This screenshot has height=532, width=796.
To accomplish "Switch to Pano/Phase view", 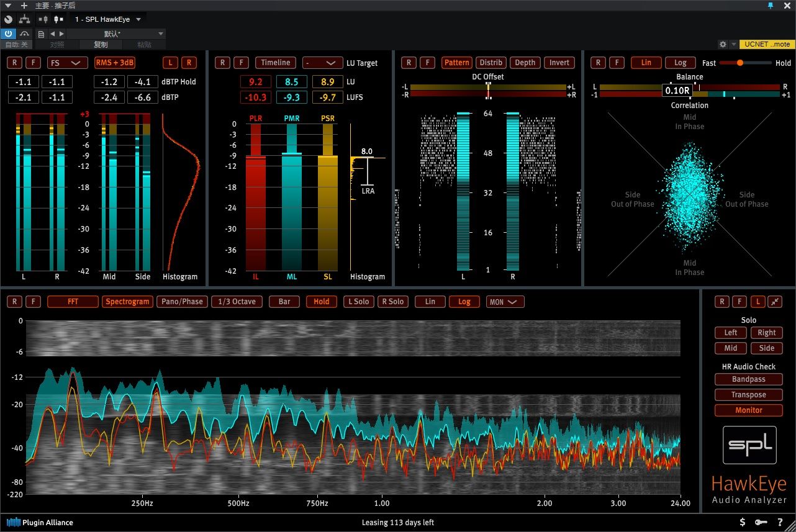I will 182,302.
